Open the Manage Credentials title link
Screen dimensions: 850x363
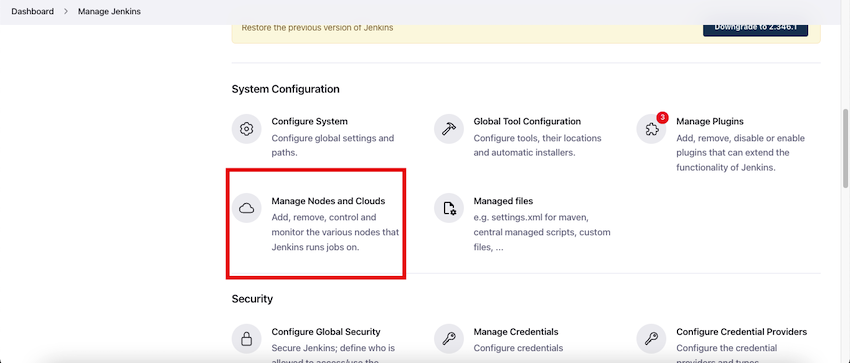(516, 332)
